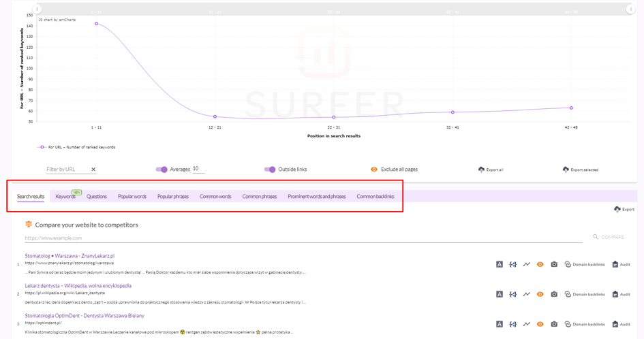Screen dimensions: 644x339
Task: Open structured data braces icon for Wikipedia row
Action: click(x=513, y=294)
